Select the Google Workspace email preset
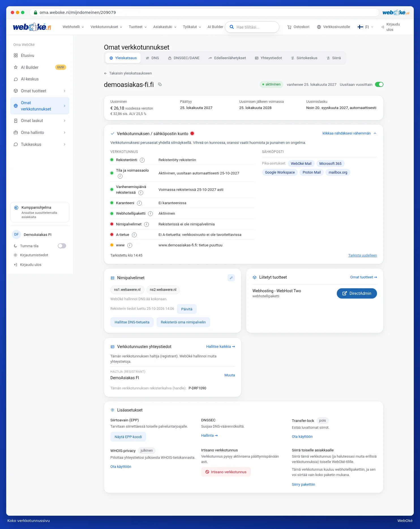This screenshot has width=420, height=529. (280, 172)
